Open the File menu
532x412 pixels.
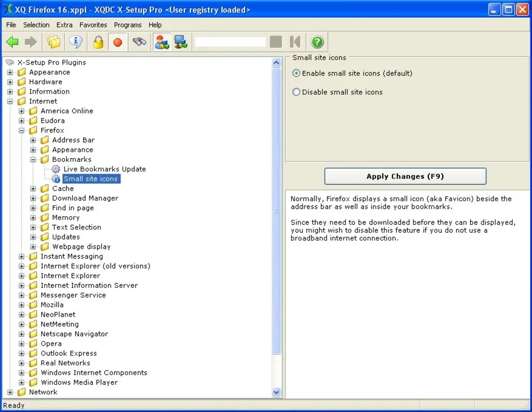pos(11,25)
